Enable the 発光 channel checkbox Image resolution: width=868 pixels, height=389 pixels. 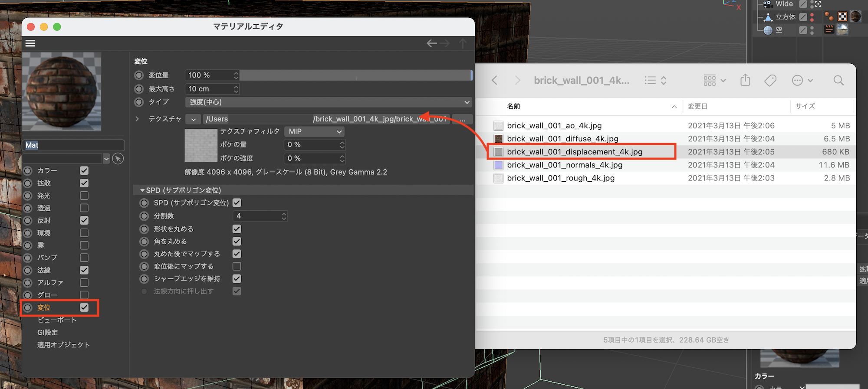[x=84, y=196]
